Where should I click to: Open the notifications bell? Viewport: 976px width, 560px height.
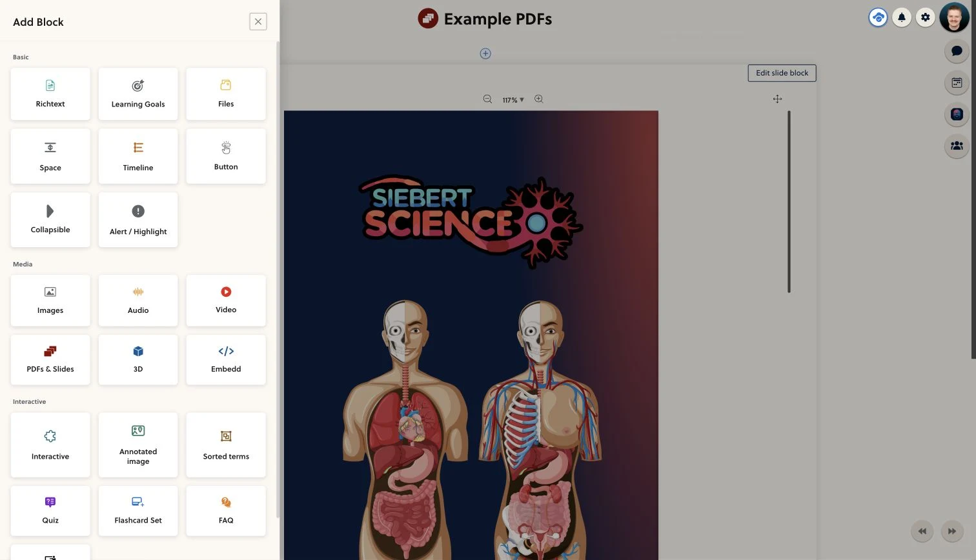[x=902, y=17]
